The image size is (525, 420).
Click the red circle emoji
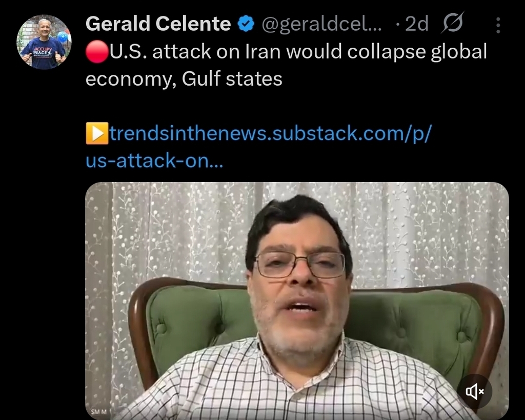point(97,52)
